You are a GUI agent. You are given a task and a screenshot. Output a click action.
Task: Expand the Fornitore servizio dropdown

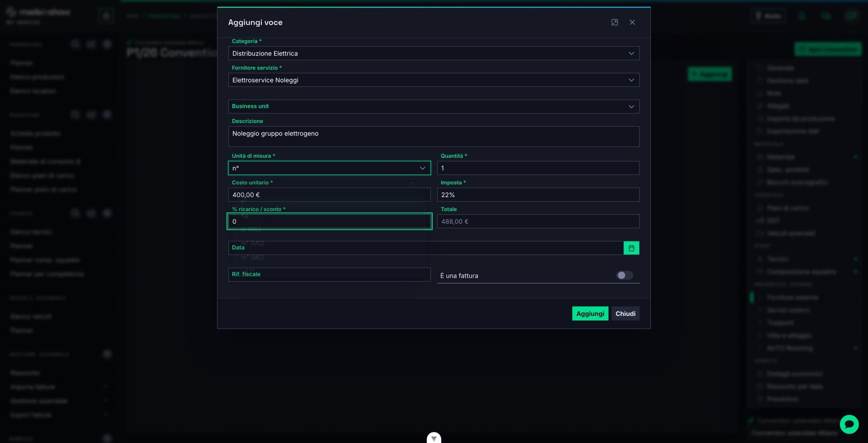(x=434, y=80)
